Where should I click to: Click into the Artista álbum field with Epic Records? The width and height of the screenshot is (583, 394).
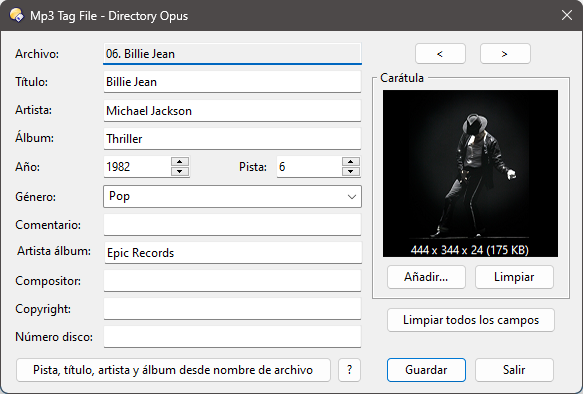(x=233, y=253)
